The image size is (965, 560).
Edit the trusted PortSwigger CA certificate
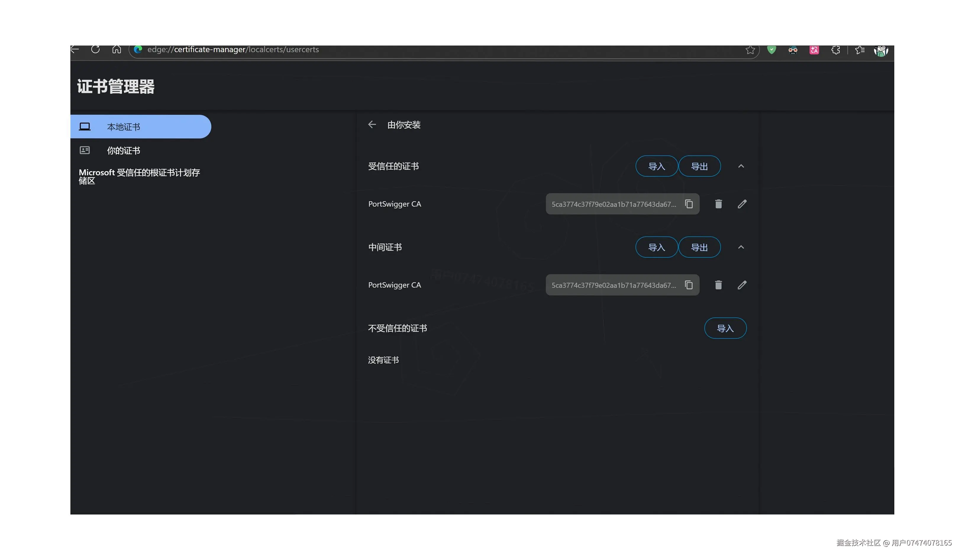click(x=742, y=204)
